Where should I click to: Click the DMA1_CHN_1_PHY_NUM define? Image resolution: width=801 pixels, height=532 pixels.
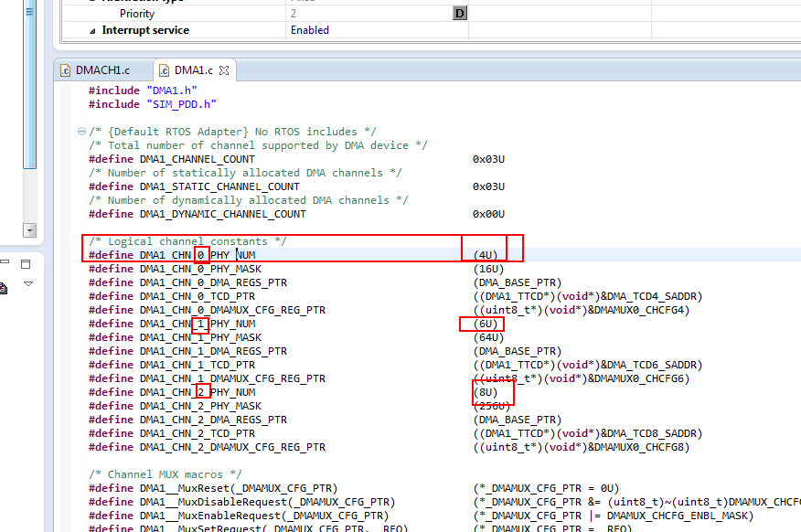(198, 325)
